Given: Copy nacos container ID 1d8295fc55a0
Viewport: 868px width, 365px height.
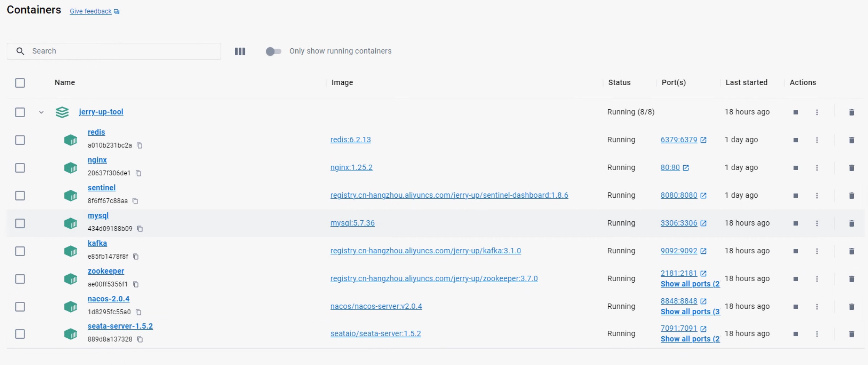Looking at the screenshot, I should click(x=139, y=312).
